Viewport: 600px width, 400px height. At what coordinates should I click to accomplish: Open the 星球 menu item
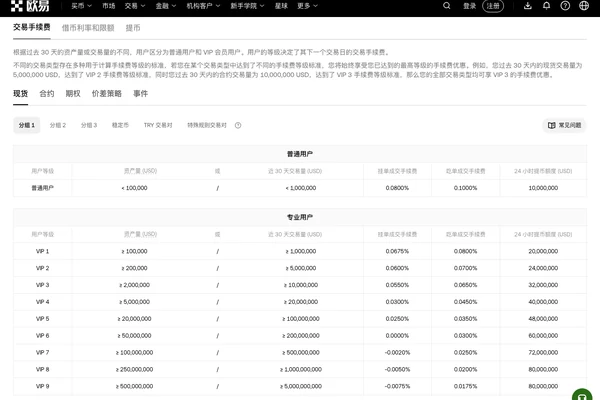[281, 6]
